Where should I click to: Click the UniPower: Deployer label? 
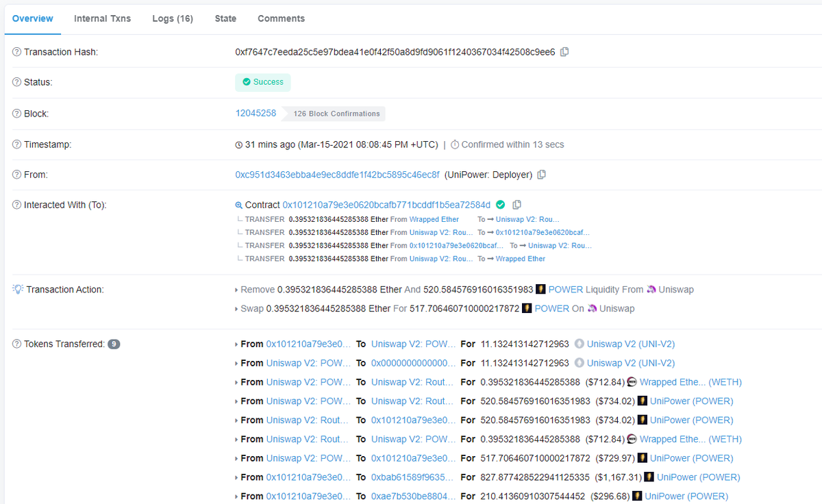488,175
